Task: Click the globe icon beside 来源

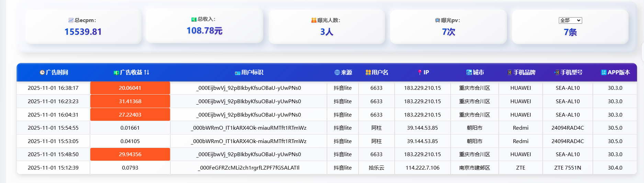Action: pos(337,73)
